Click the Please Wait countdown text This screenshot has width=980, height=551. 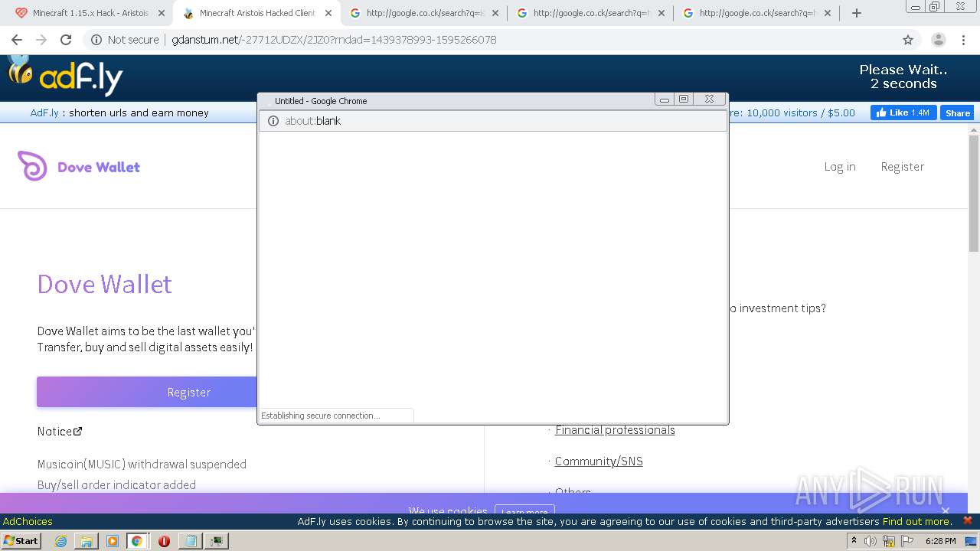(903, 77)
